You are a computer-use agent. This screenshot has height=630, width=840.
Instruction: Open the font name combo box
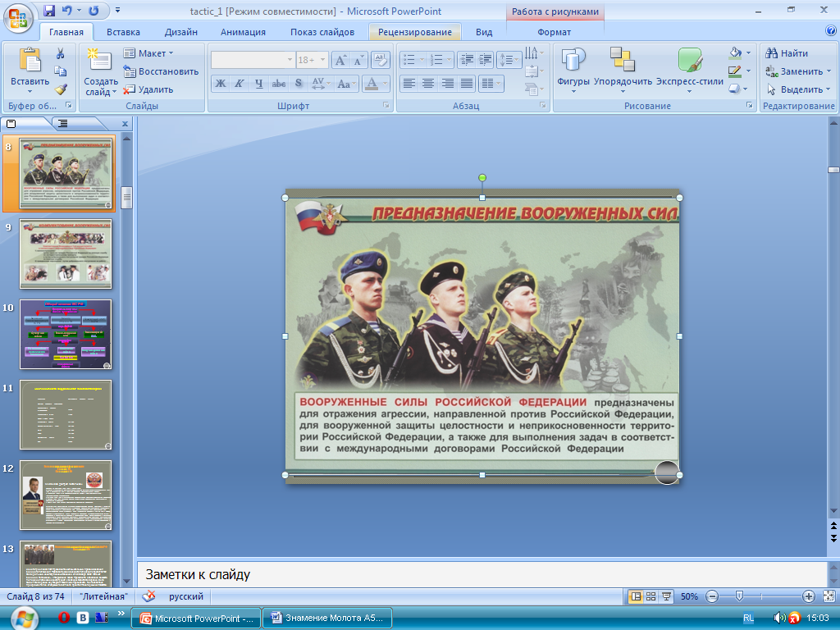point(253,59)
